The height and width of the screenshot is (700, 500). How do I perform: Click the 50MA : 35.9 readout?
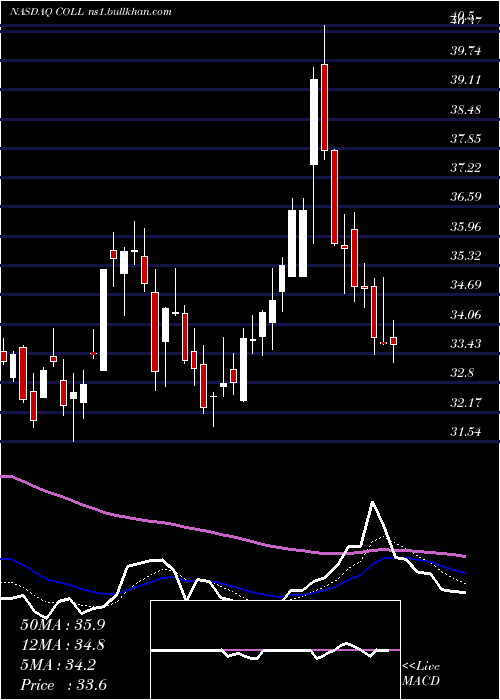(x=62, y=625)
